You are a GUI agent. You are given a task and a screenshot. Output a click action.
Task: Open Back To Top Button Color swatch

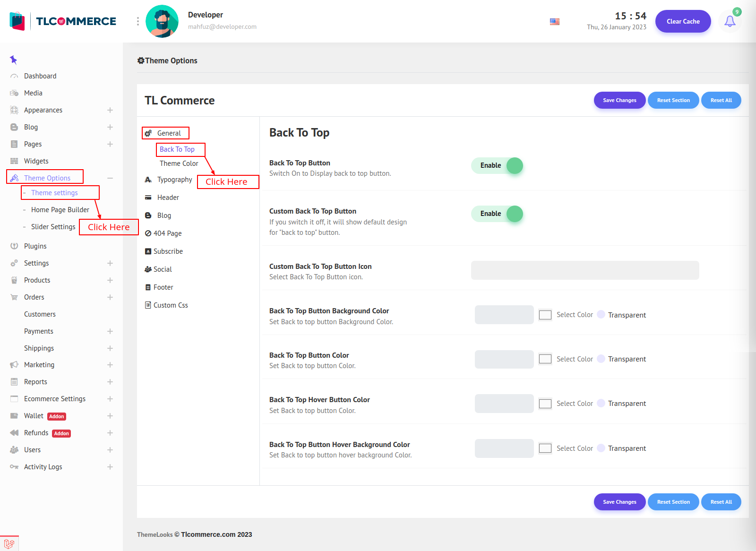(x=545, y=359)
